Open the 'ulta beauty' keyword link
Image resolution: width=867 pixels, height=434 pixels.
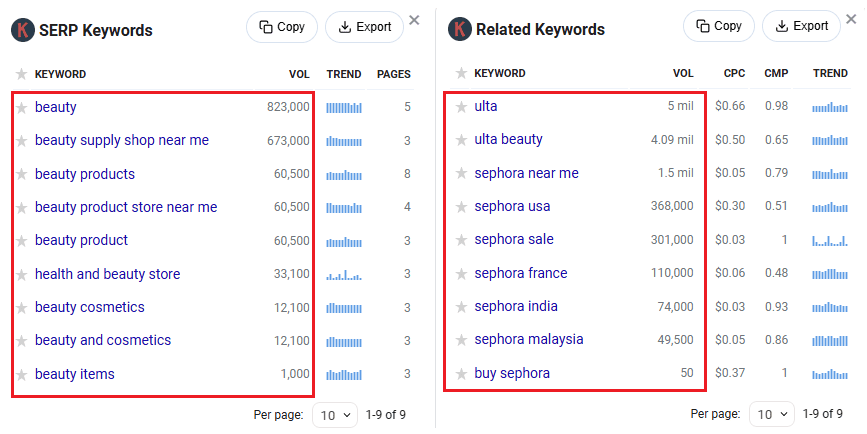click(508, 139)
